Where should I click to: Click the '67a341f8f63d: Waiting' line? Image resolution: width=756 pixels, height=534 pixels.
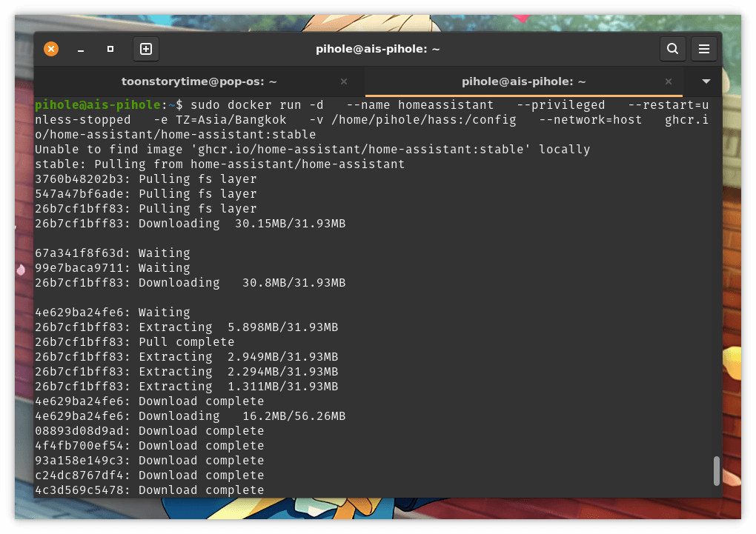(112, 253)
